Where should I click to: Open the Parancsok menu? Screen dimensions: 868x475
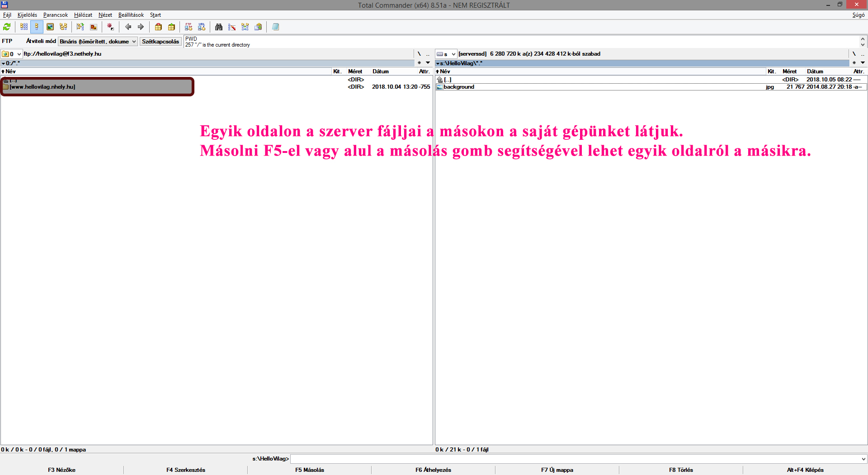point(55,15)
